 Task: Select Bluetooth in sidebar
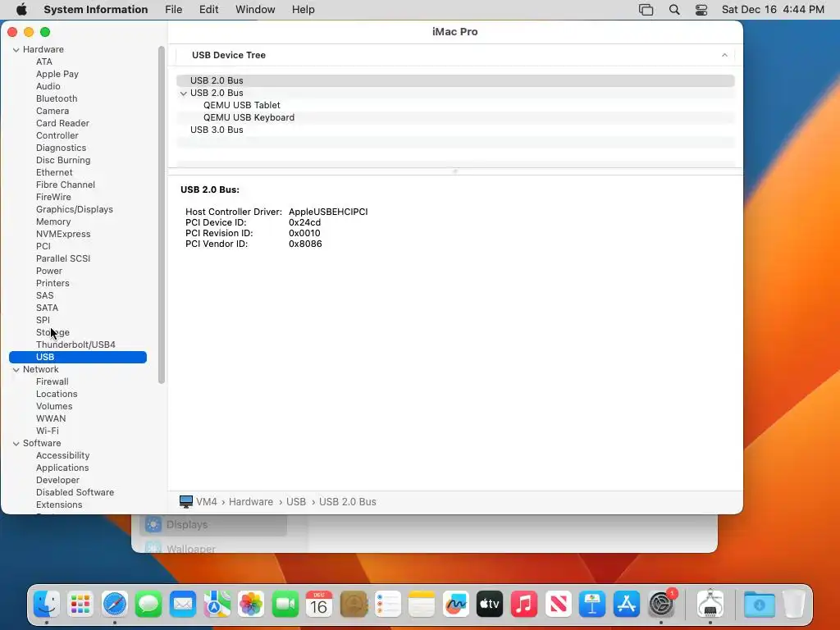coord(57,98)
